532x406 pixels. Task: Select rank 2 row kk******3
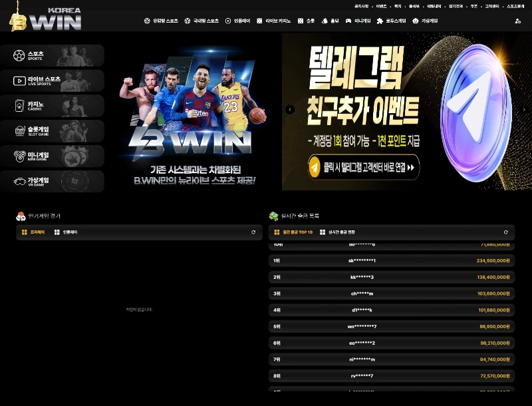(x=392, y=277)
